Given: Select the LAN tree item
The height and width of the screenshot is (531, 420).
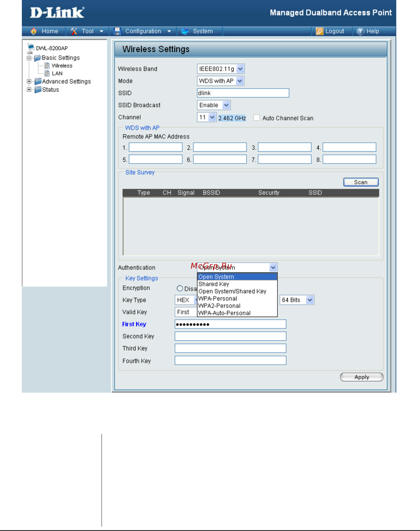Looking at the screenshot, I should 57,73.
